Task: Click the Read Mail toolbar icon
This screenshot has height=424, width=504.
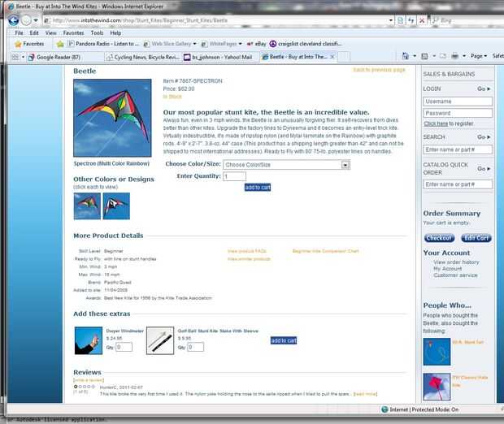Action: pos(443,56)
